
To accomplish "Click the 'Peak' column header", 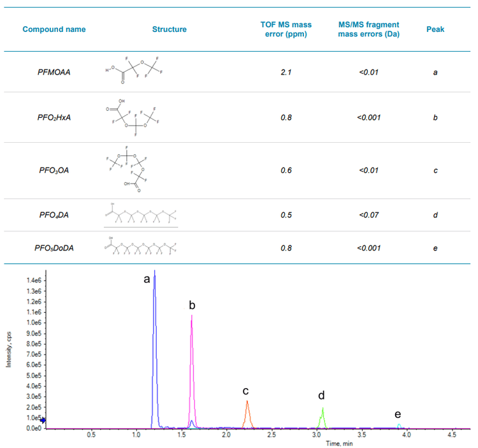I will tap(435, 29).
